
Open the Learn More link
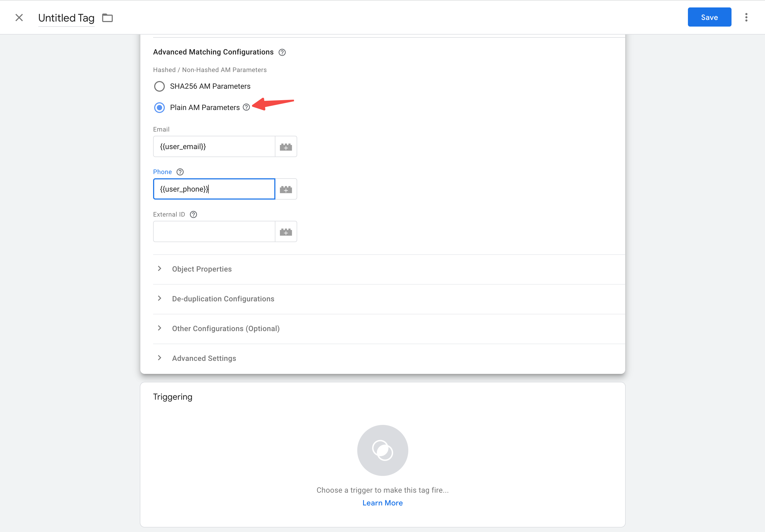tap(382, 503)
